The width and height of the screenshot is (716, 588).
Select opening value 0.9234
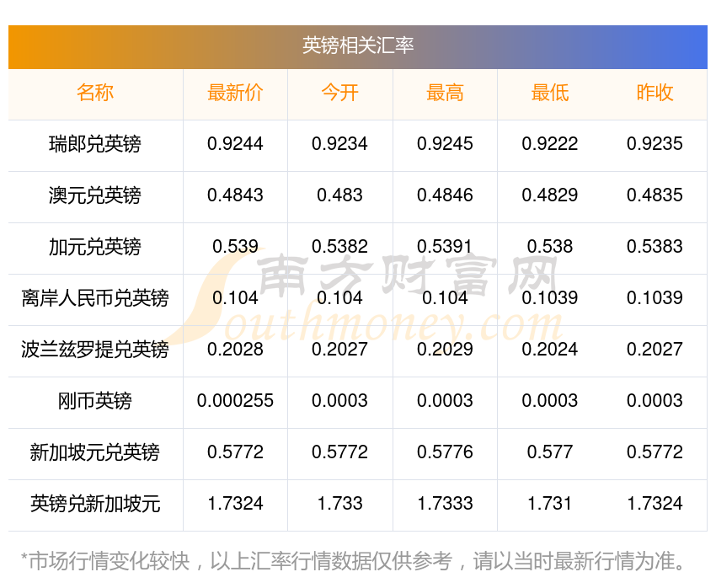(x=339, y=144)
